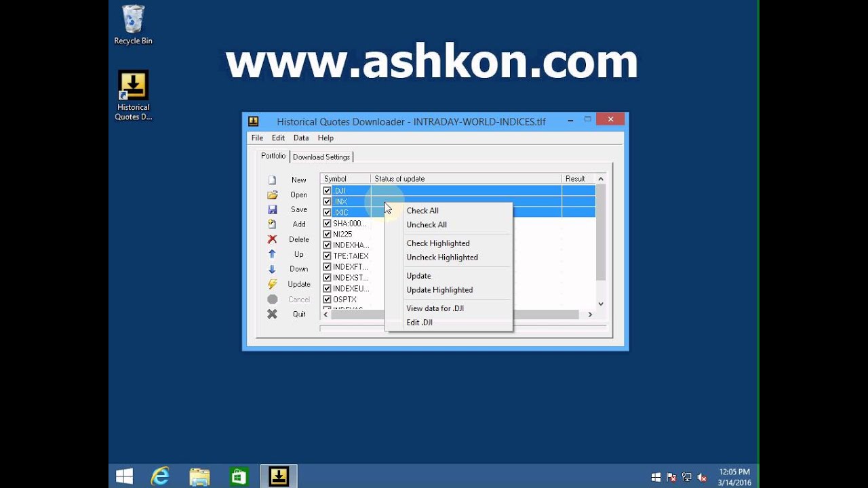Launch Internet Explorer from the taskbar
The height and width of the screenshot is (488, 868).
coord(160,476)
